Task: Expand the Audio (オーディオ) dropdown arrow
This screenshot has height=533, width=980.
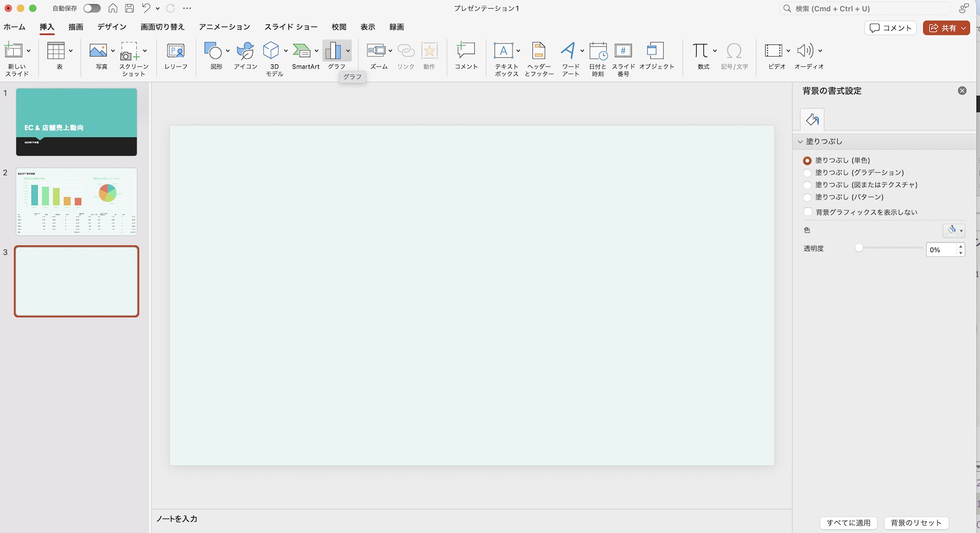Action: [820, 51]
